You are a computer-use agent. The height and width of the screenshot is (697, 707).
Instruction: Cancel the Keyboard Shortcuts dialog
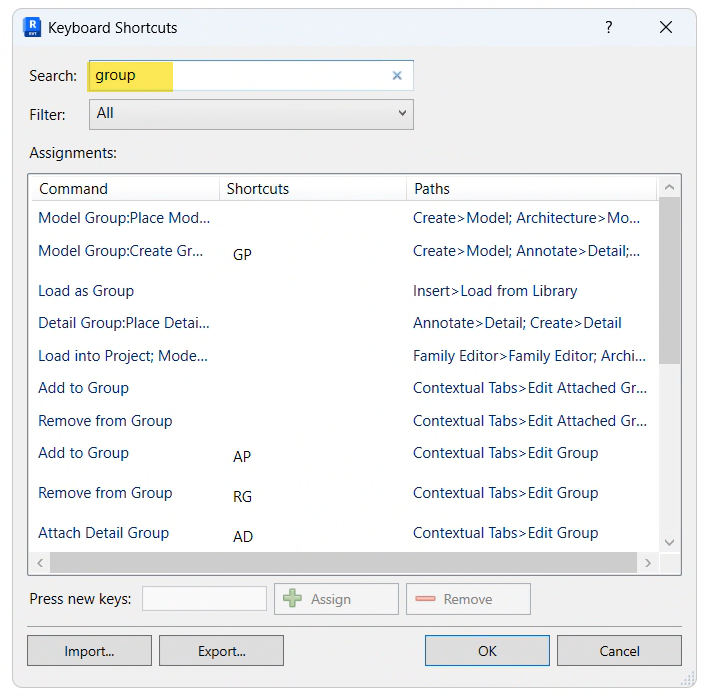(619, 651)
